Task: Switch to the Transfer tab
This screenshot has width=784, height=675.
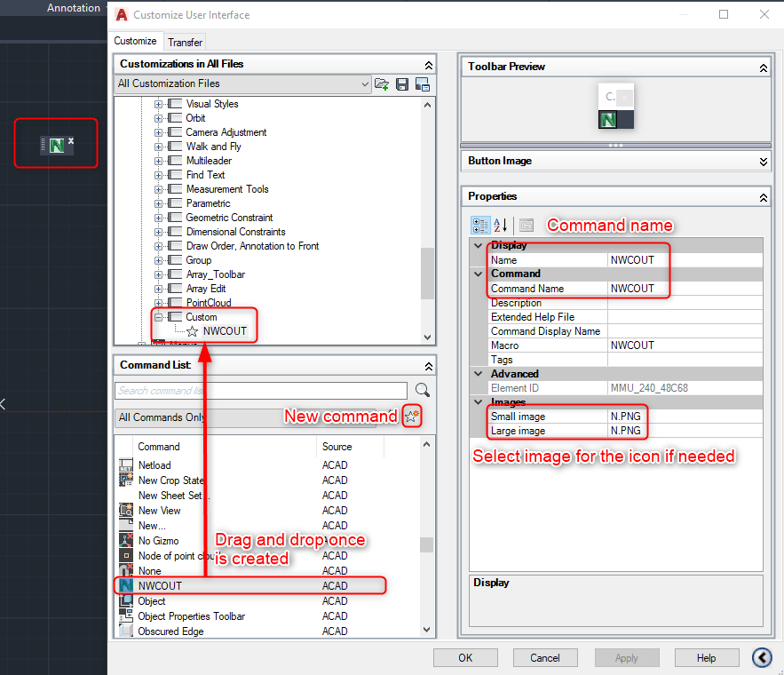Action: point(185,42)
